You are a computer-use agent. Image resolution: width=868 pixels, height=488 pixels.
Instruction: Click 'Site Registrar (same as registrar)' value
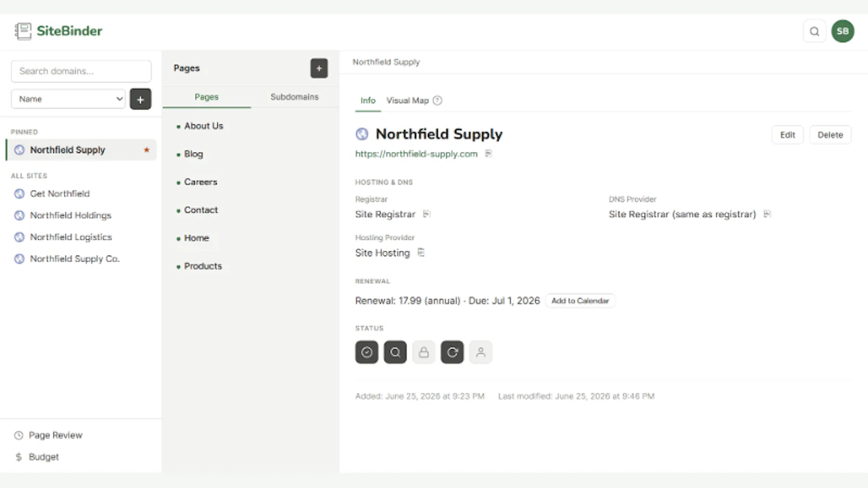[x=682, y=214]
